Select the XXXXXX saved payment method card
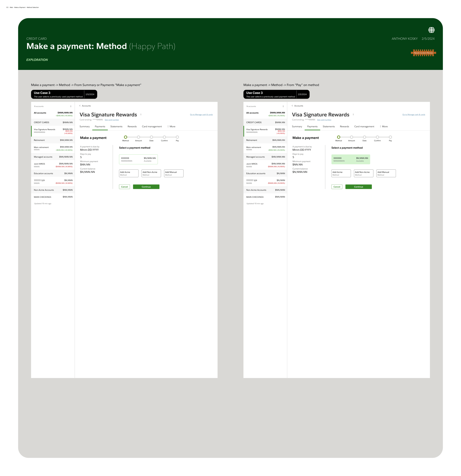The width and height of the screenshot is (461, 476). coord(138,159)
